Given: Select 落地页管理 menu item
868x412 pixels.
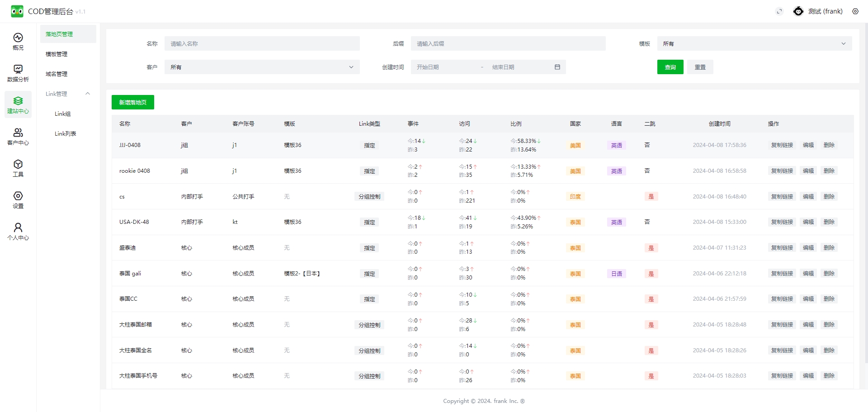Looking at the screenshot, I should coord(68,34).
